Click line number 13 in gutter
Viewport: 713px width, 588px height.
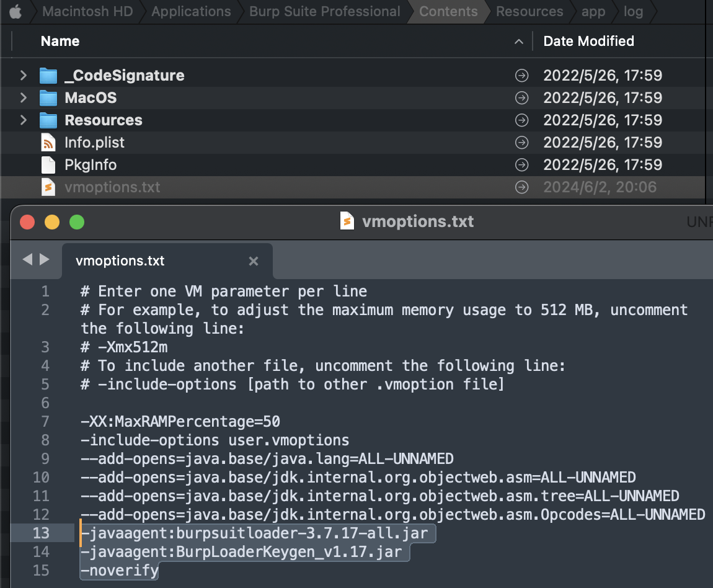(41, 533)
